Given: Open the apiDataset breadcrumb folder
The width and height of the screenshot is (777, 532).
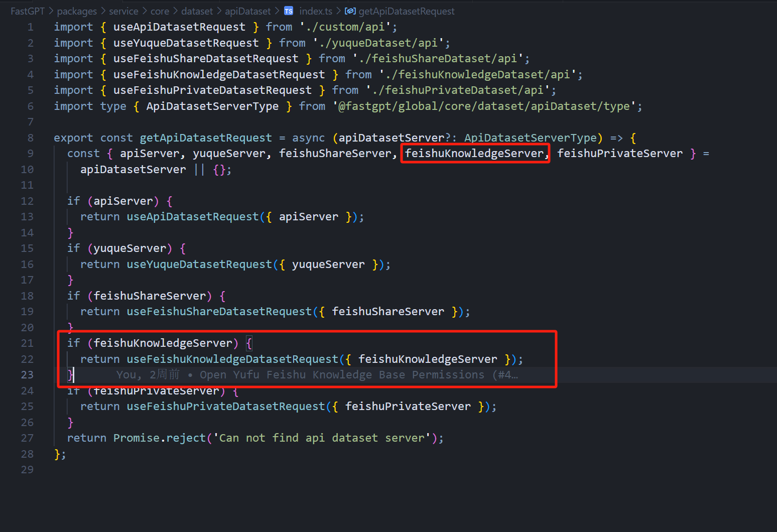Looking at the screenshot, I should coord(247,11).
